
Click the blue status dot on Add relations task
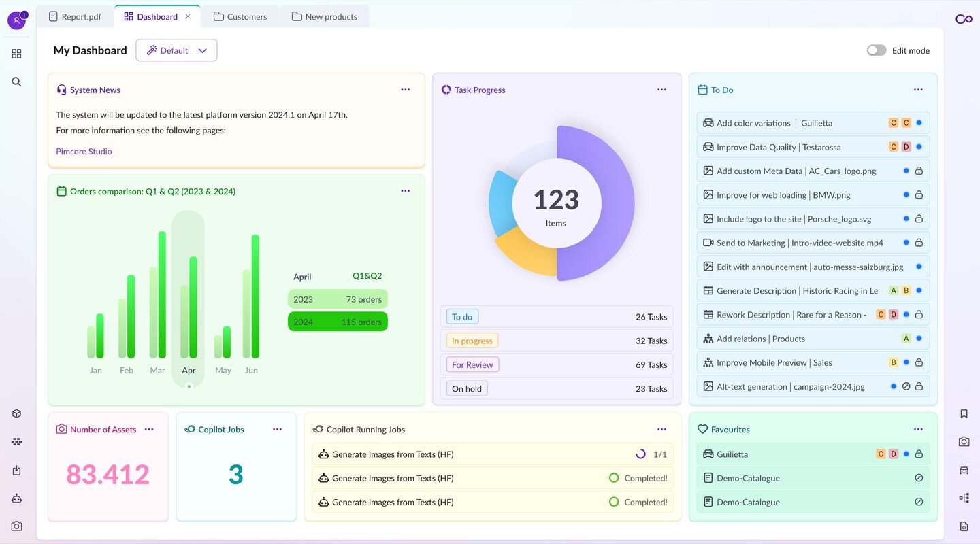[x=919, y=339]
